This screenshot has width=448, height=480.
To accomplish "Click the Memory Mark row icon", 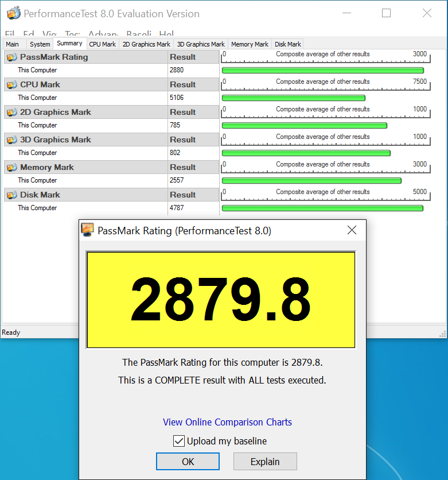I will tap(12, 168).
